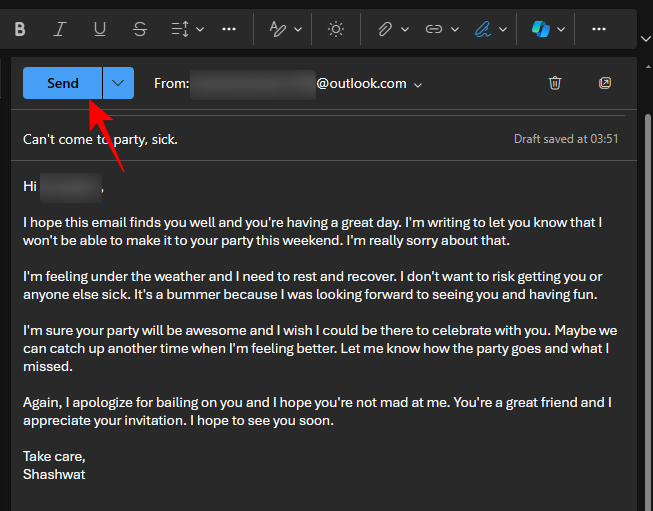
Task: Expand the Copilot dropdown arrow
Action: [561, 29]
